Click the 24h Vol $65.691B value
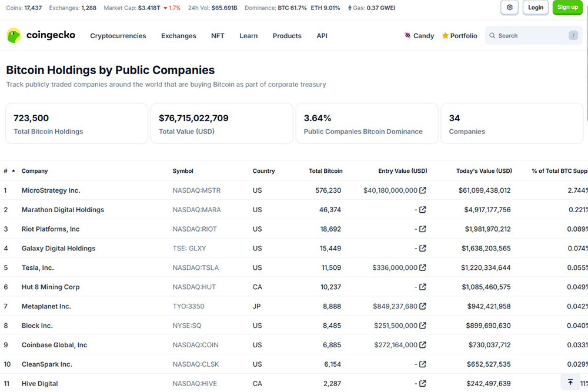 click(x=224, y=8)
